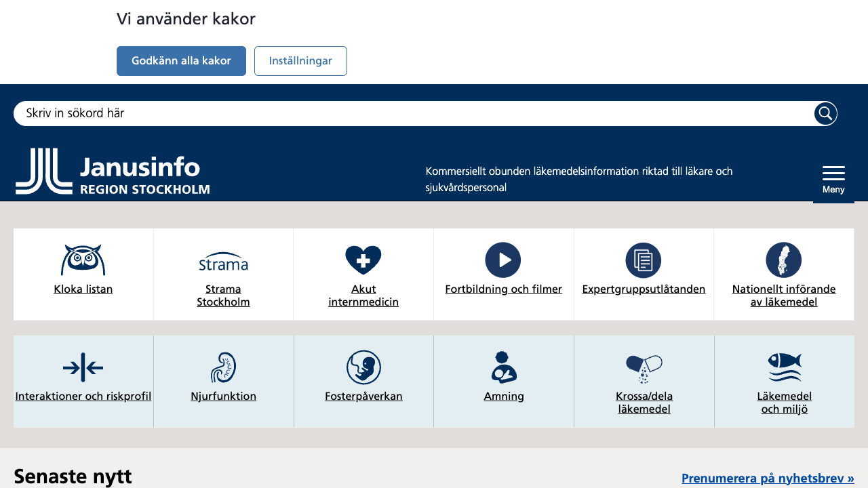Screen dimensions: 868x488
Task: Select the documents icon for Expertgruppsutlåtanden
Action: tap(643, 260)
